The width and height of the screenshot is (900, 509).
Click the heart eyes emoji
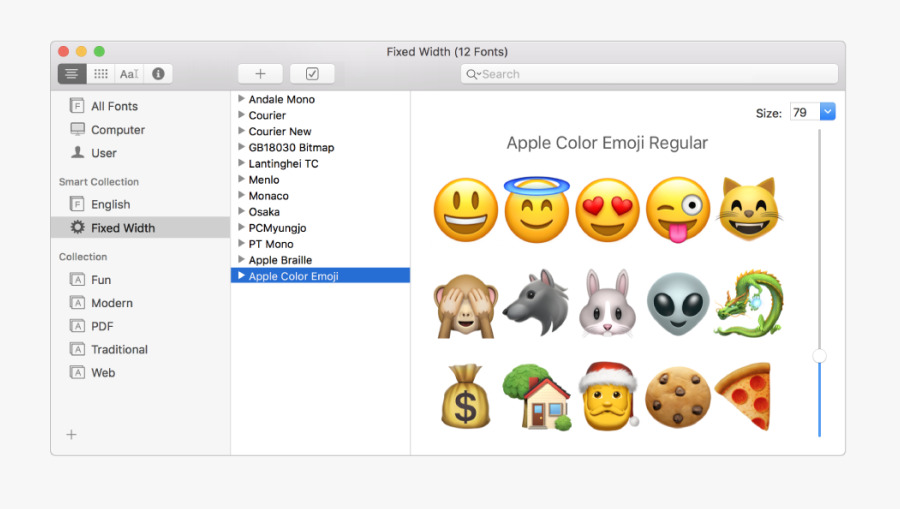[607, 209]
